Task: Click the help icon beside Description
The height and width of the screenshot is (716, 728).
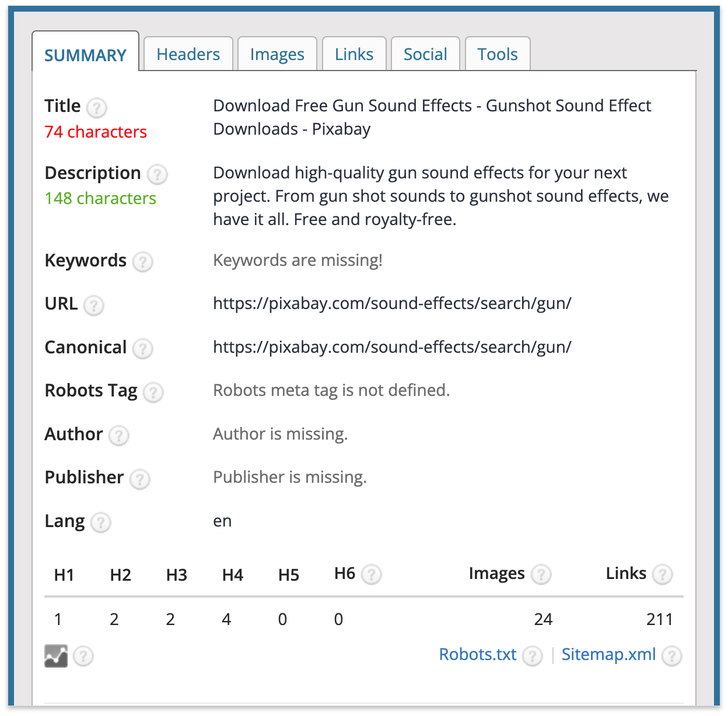Action: point(157,174)
